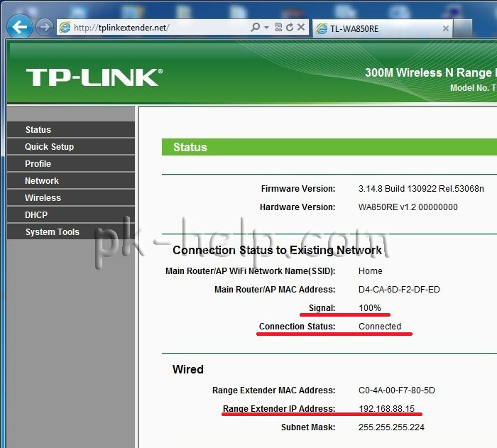The width and height of the screenshot is (497, 448).
Task: Open the System Tools menu item
Action: tap(71, 232)
